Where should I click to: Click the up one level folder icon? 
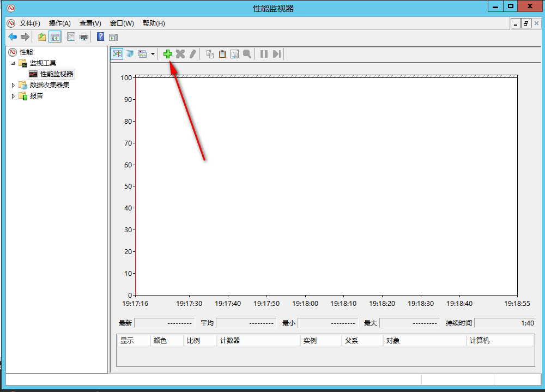coord(42,37)
